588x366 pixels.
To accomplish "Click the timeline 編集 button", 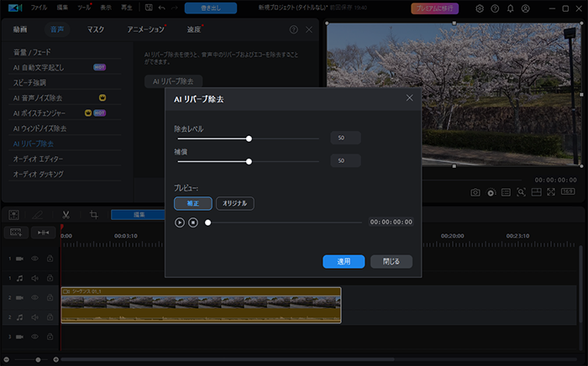I will click(138, 215).
